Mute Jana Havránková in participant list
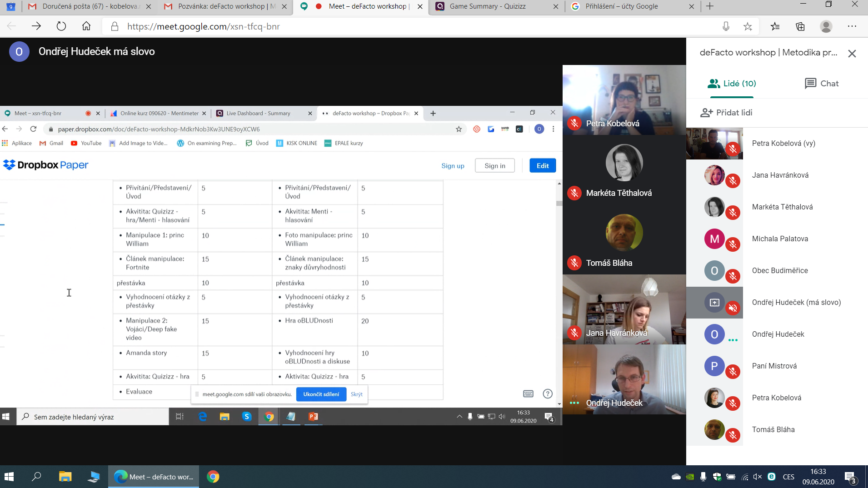 [x=733, y=181]
